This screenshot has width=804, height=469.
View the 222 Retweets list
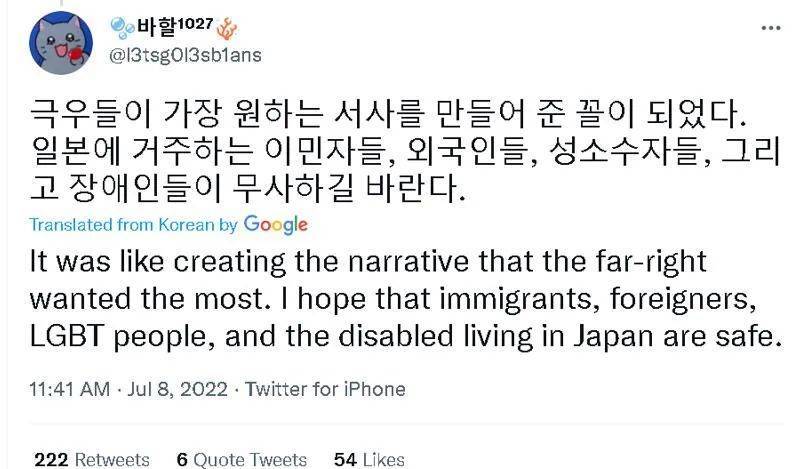[91, 459]
